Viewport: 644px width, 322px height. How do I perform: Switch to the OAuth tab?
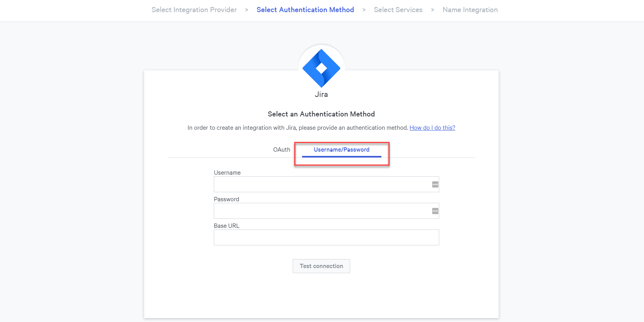[x=282, y=150]
